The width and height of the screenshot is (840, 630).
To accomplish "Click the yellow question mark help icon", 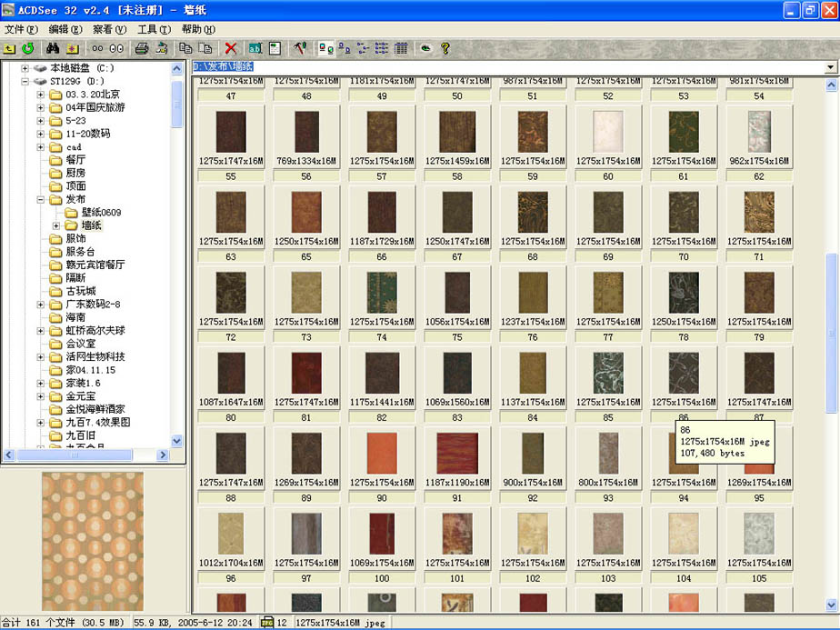I will click(445, 49).
